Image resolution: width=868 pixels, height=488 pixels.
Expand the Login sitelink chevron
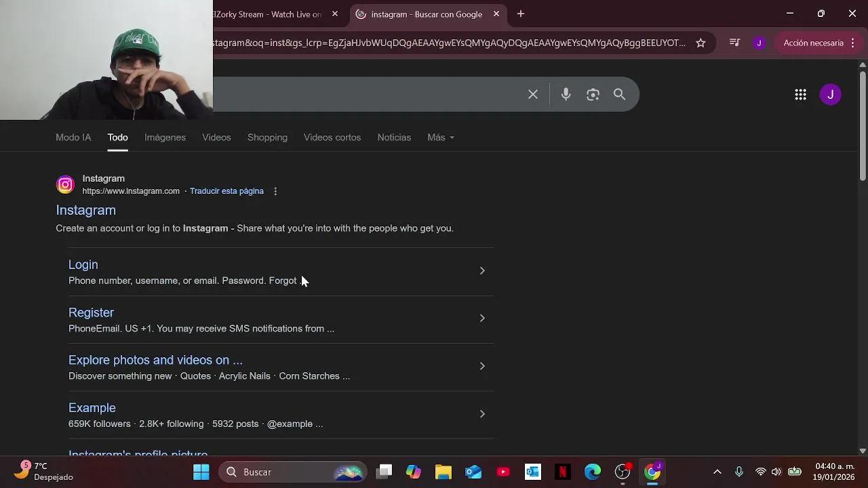482,270
